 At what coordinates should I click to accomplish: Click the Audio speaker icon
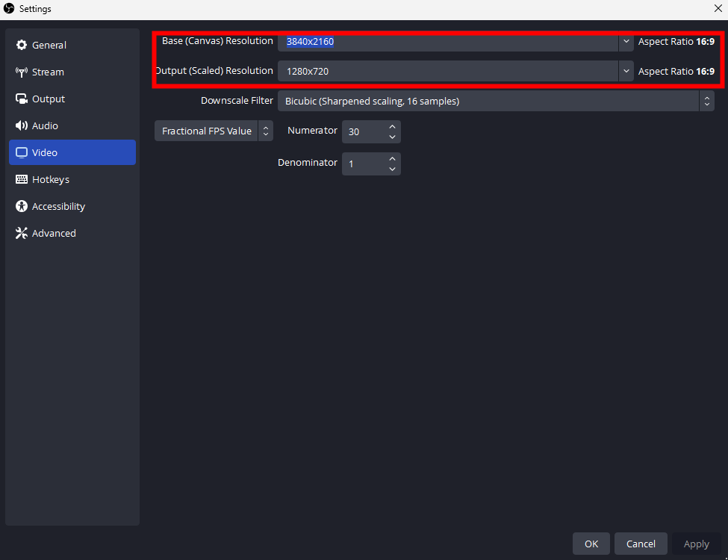22,126
